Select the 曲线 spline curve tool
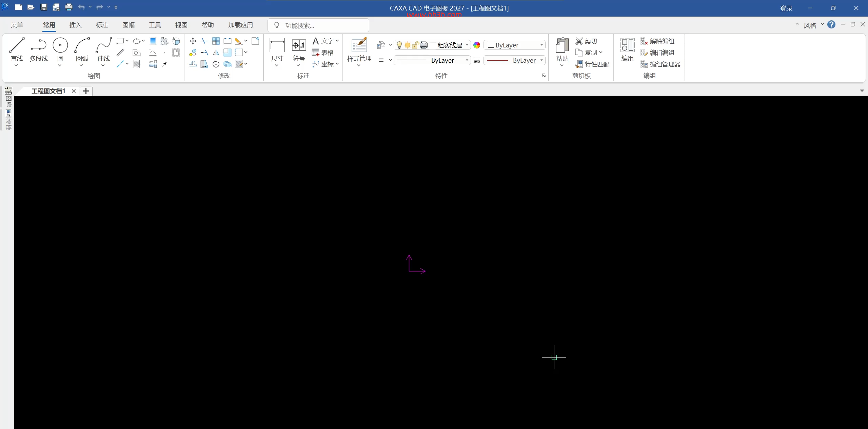 [x=103, y=49]
